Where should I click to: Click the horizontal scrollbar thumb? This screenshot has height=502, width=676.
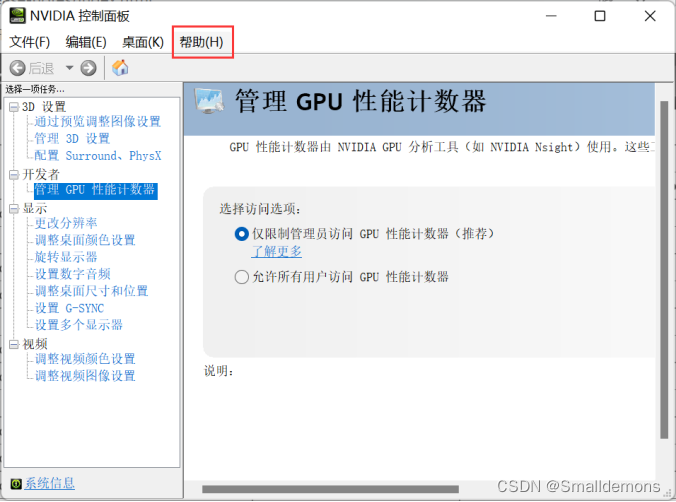(x=330, y=489)
